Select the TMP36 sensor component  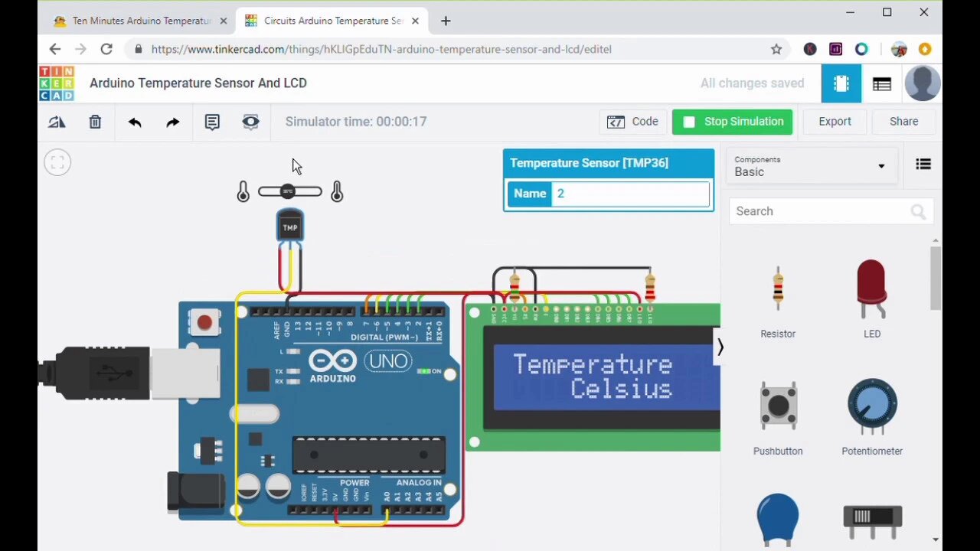click(290, 227)
